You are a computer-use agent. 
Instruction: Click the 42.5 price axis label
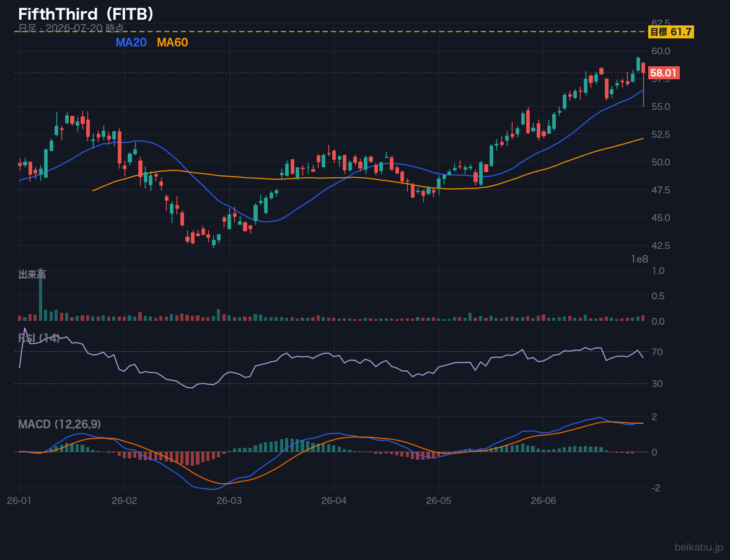click(x=661, y=245)
